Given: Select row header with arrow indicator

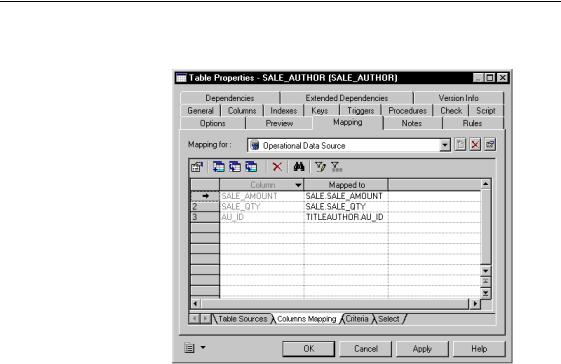Looking at the screenshot, I should click(x=205, y=196).
